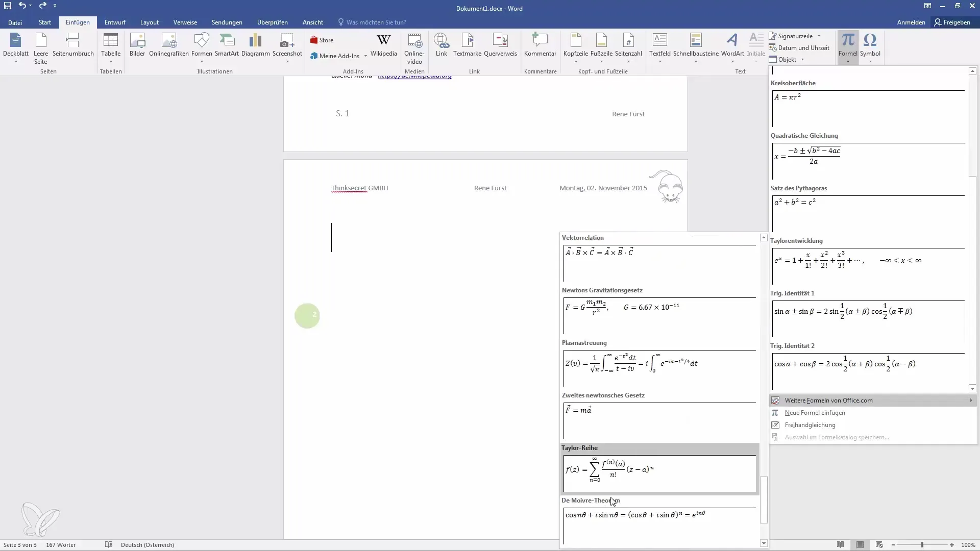
Task: Insert the Quadratische Gleichung formula
Action: coord(868,156)
